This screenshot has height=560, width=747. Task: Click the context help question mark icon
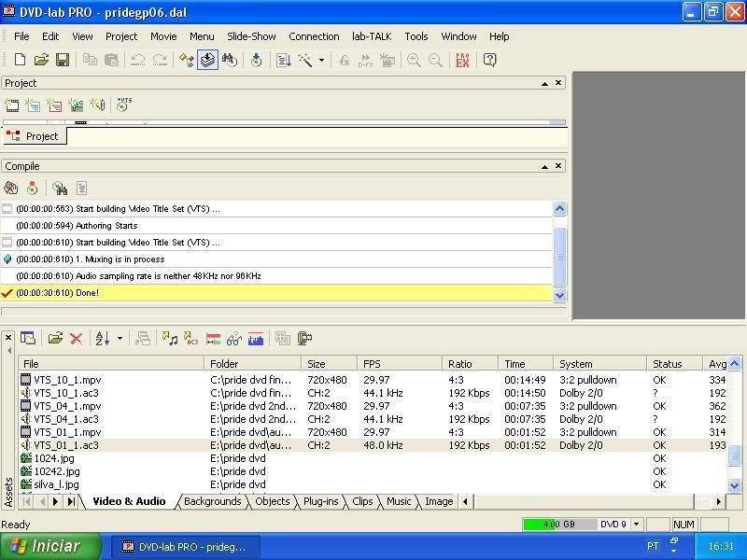point(489,60)
